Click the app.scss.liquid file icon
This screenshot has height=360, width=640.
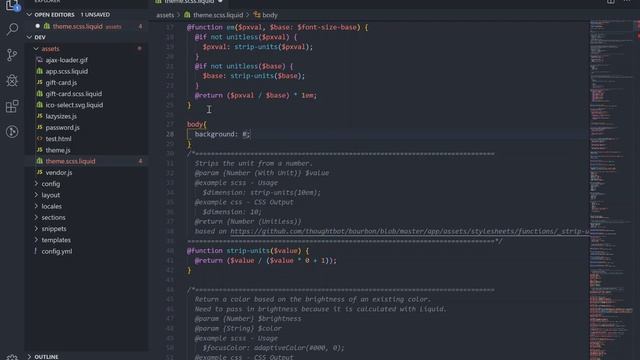click(x=40, y=71)
